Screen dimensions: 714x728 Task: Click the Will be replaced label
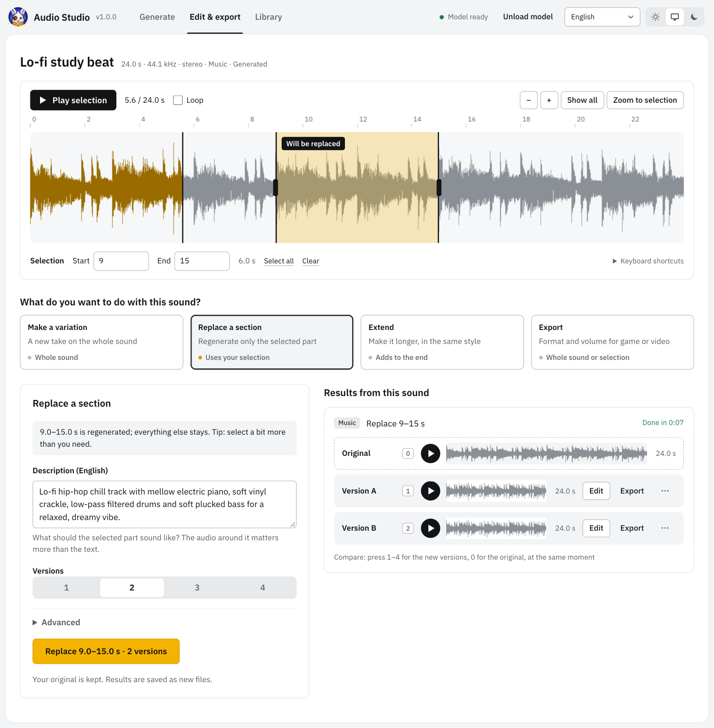[313, 144]
